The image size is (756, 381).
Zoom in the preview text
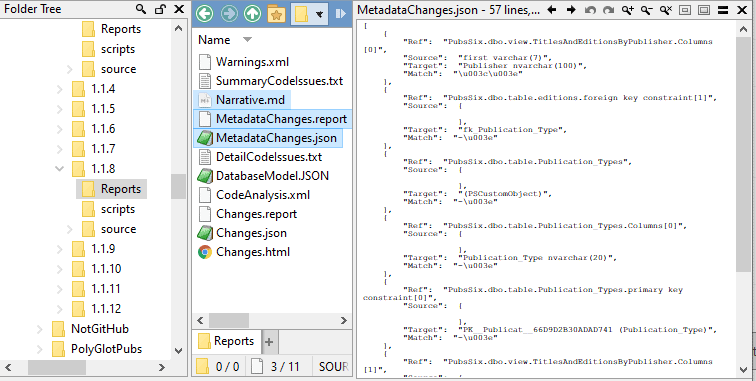(x=628, y=10)
